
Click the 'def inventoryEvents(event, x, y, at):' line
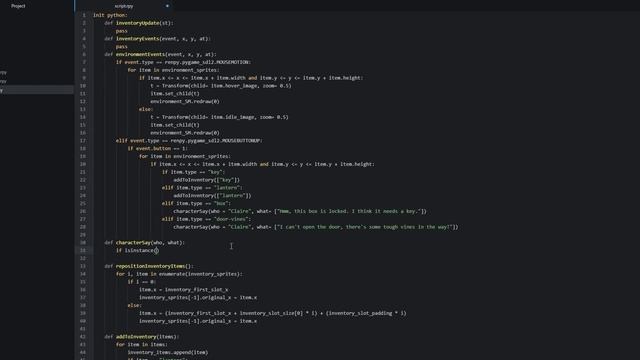[x=157, y=39]
